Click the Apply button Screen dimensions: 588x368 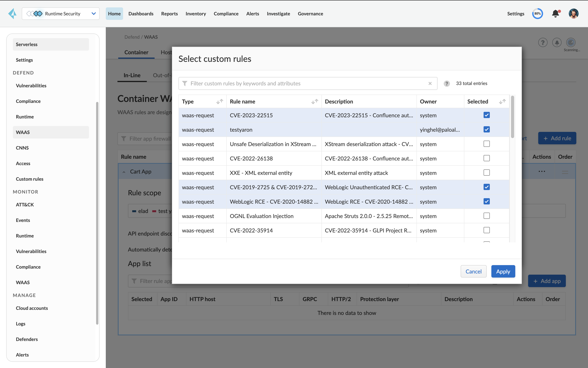[x=503, y=271]
